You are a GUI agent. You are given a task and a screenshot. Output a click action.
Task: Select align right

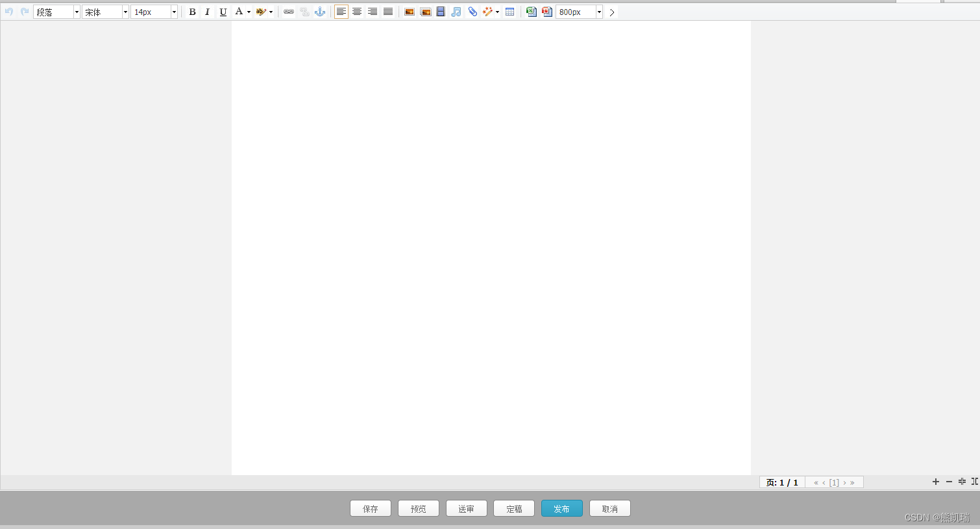coord(373,12)
